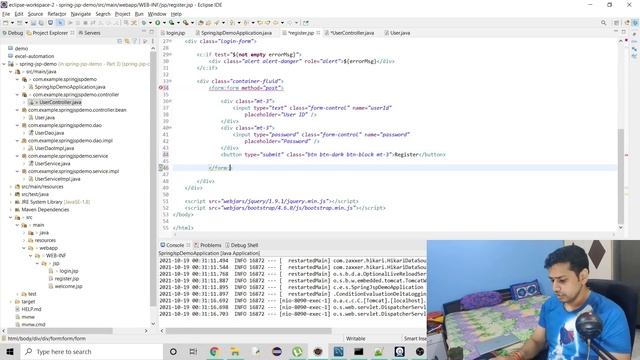Click the Open Perspective icon
The width and height of the screenshot is (640, 360).
616,23
